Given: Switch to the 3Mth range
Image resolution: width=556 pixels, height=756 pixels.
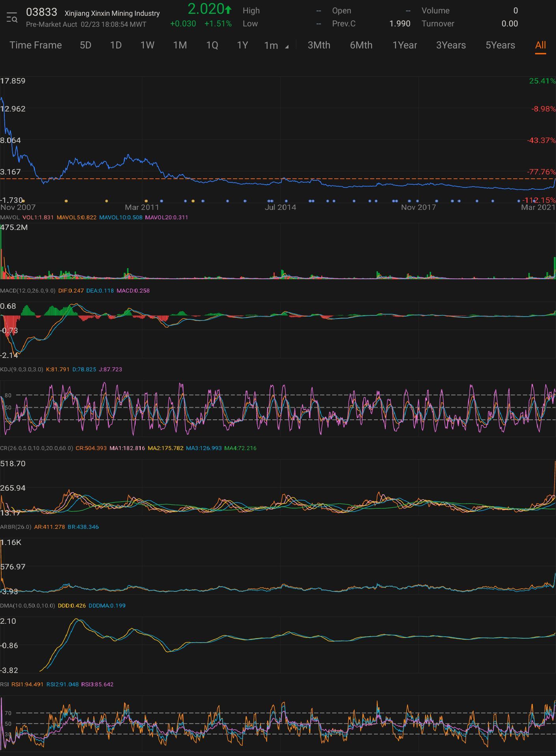Looking at the screenshot, I should coord(319,45).
